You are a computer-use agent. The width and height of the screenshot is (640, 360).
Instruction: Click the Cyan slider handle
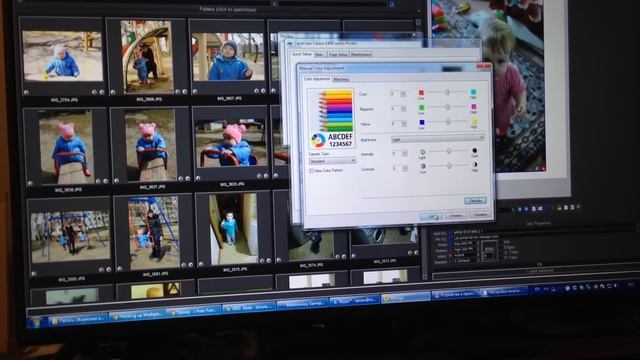pyautogui.click(x=447, y=92)
